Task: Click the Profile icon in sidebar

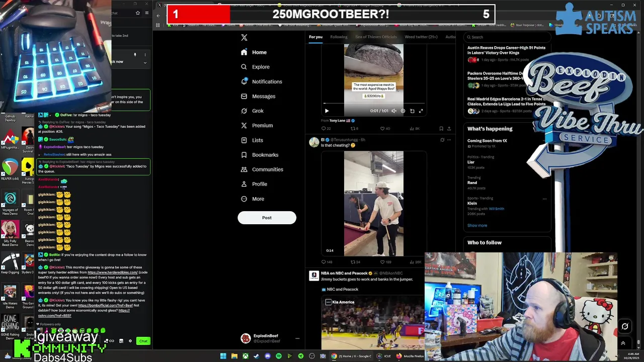Action: (244, 184)
